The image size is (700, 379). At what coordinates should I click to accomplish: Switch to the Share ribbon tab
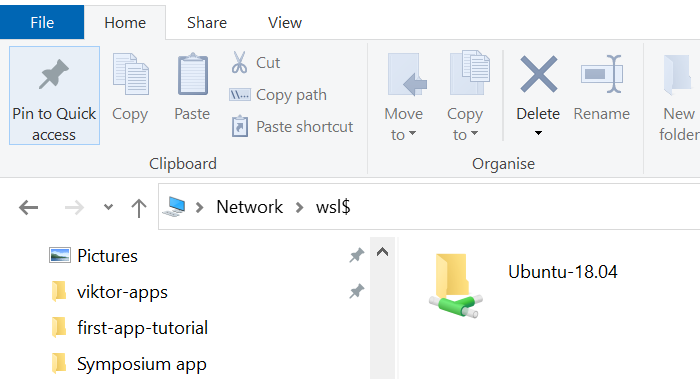tap(207, 23)
